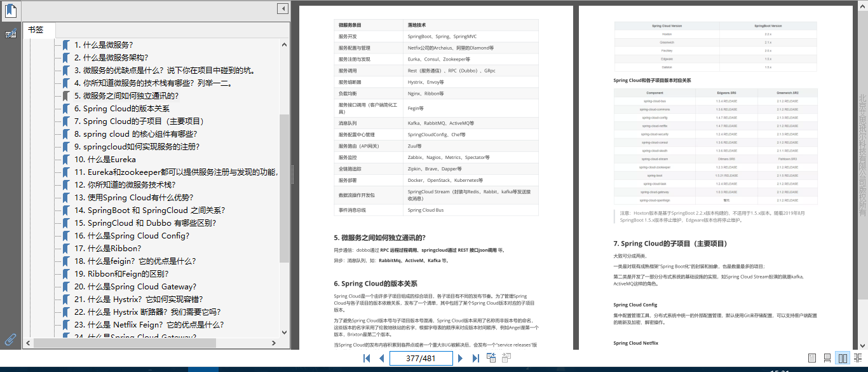Open bookmark 7. Spring Cloud的子项目（主要项目）
The image size is (868, 372).
[140, 121]
